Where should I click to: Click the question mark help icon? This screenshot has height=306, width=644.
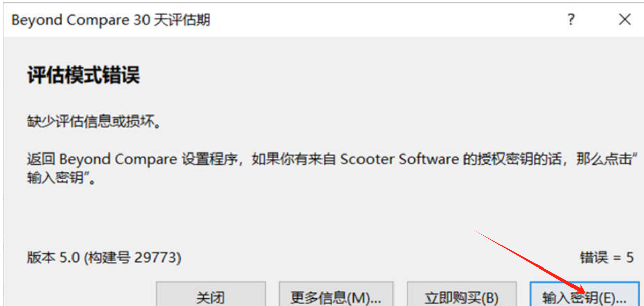point(571,20)
